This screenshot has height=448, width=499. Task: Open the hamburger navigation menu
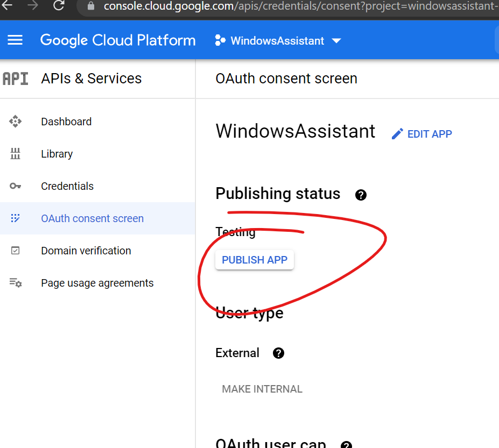(x=15, y=40)
